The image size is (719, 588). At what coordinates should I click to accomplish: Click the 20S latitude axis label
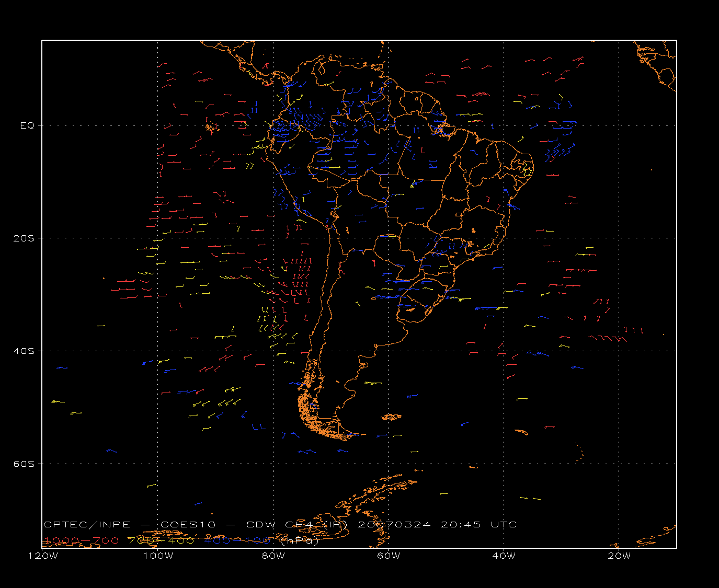pos(24,238)
